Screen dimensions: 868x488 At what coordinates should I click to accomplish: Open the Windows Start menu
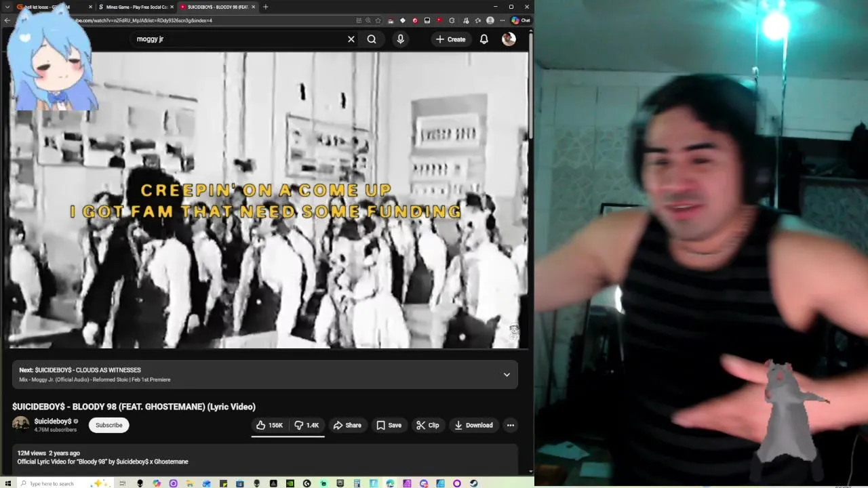click(7, 483)
